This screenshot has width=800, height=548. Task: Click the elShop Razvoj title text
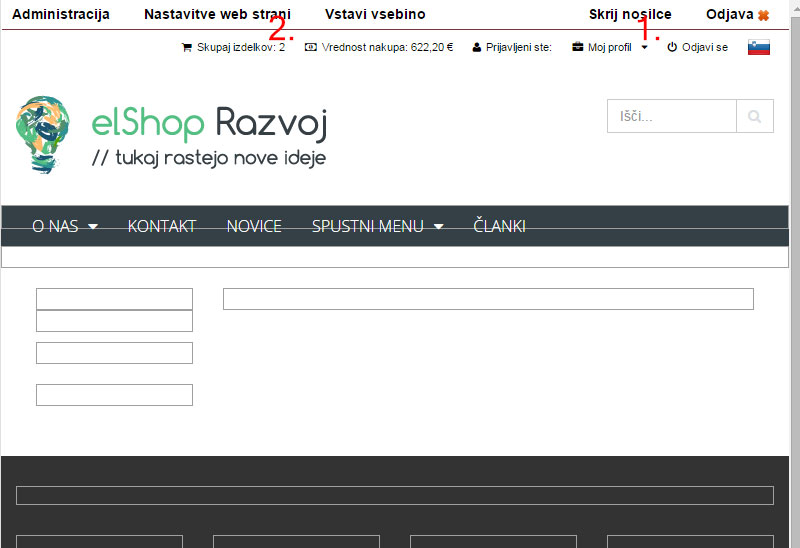(x=209, y=124)
